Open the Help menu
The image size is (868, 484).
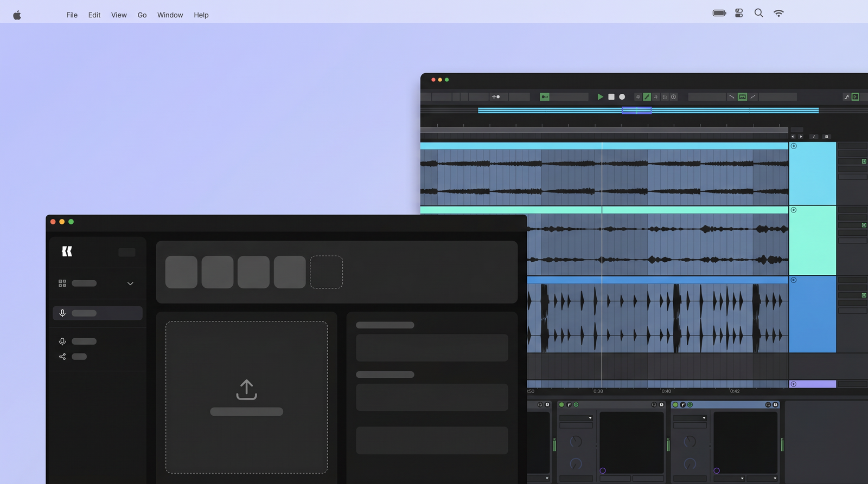pyautogui.click(x=201, y=15)
